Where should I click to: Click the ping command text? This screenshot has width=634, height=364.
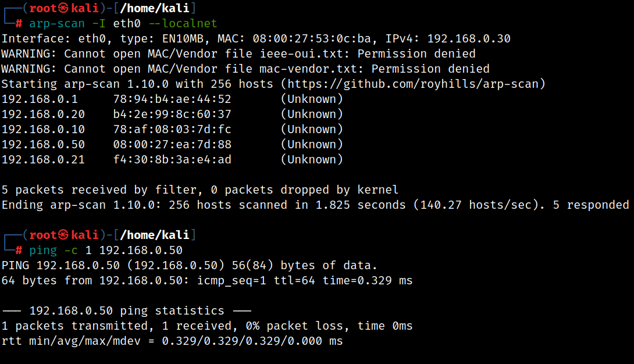coord(43,251)
